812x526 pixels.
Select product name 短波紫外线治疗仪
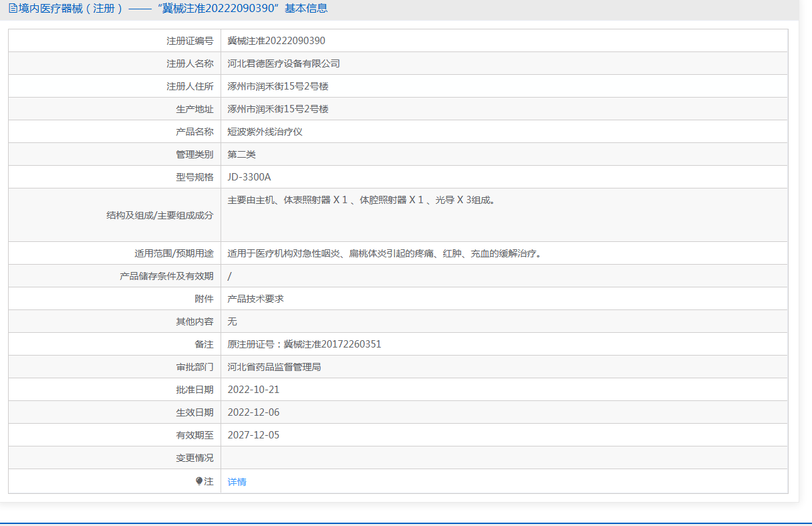point(265,132)
